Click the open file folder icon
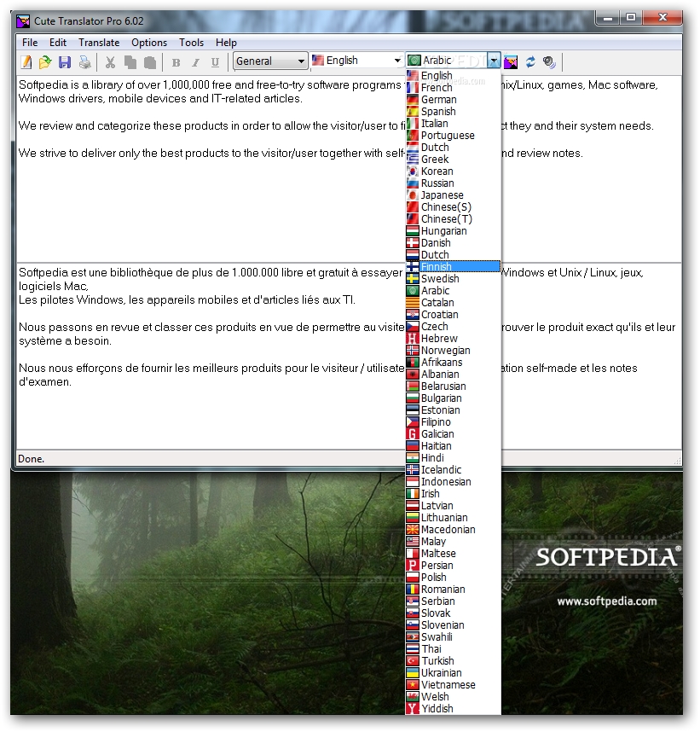Screen dimensions: 700x732 tap(45, 61)
